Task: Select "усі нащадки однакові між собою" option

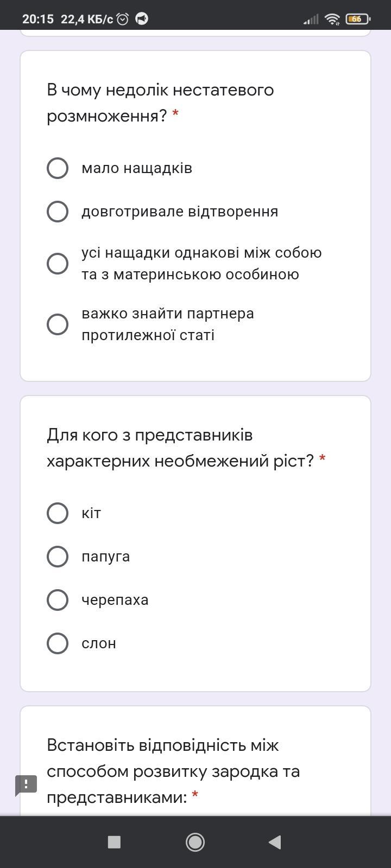Action: click(x=58, y=264)
